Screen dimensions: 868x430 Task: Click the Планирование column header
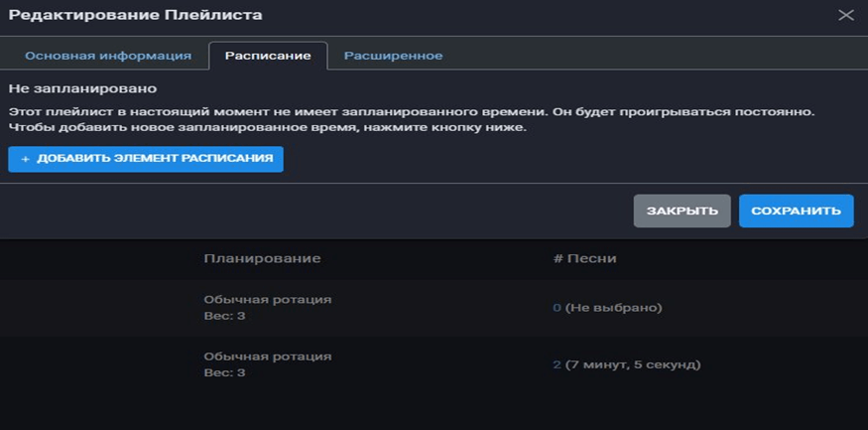click(x=262, y=258)
